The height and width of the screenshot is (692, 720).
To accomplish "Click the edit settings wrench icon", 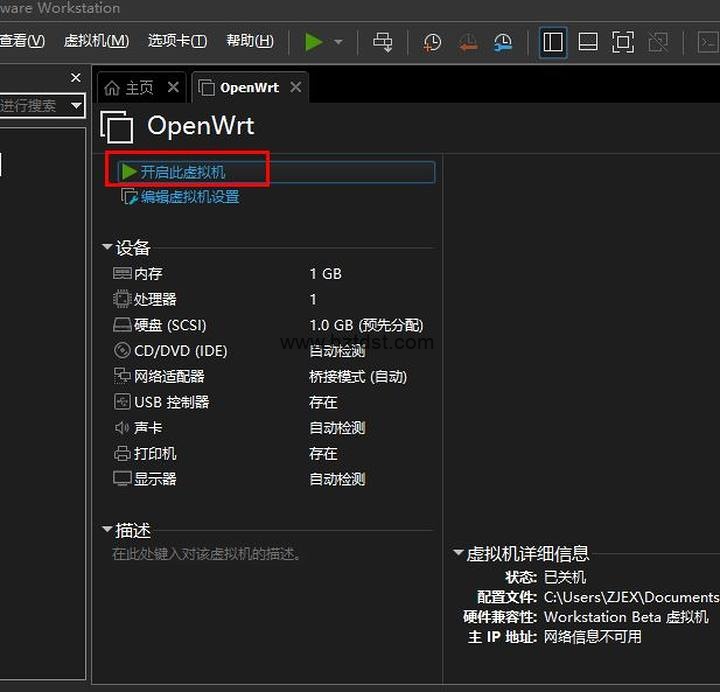I will tap(129, 197).
